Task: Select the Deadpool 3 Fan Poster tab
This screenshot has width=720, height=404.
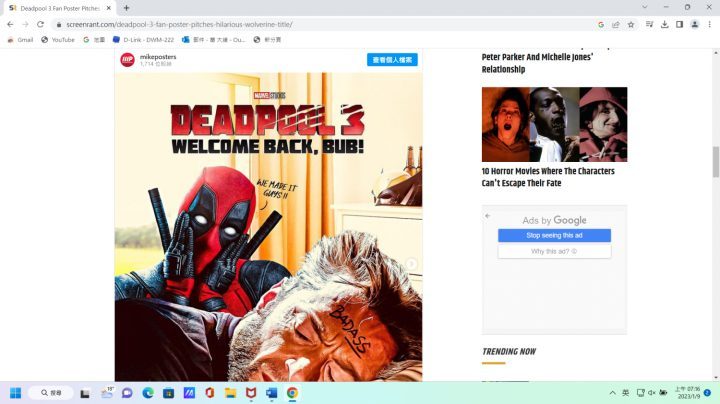Action: click(x=60, y=8)
